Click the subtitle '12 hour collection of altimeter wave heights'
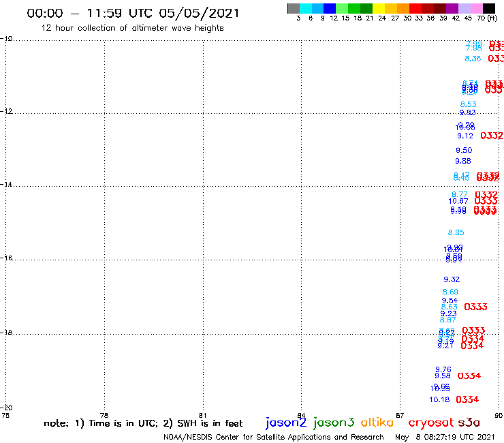This screenshot has height=443, width=504. pos(132,28)
